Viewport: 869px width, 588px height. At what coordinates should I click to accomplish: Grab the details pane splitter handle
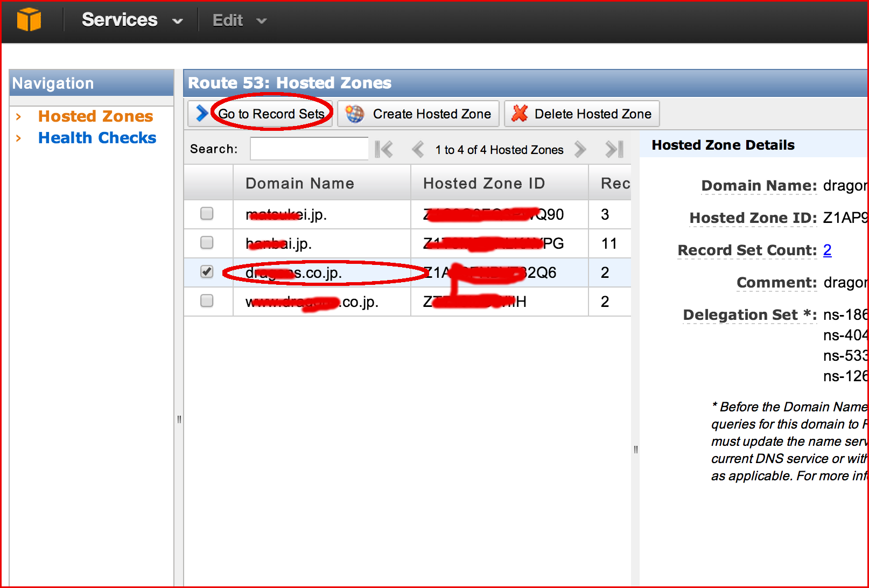pyautogui.click(x=635, y=449)
